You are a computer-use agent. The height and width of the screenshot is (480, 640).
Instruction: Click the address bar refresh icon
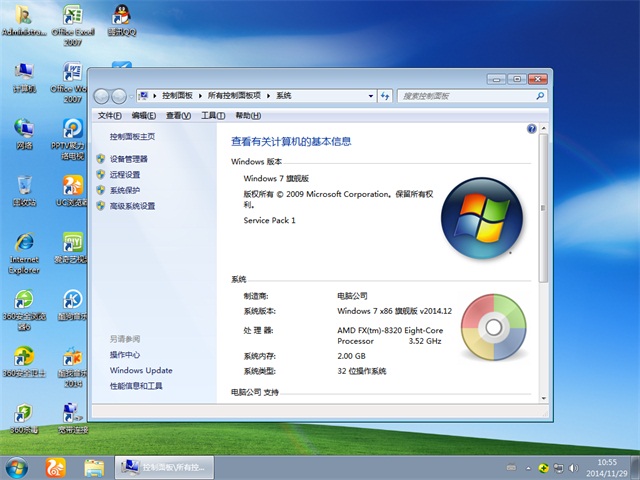click(385, 96)
